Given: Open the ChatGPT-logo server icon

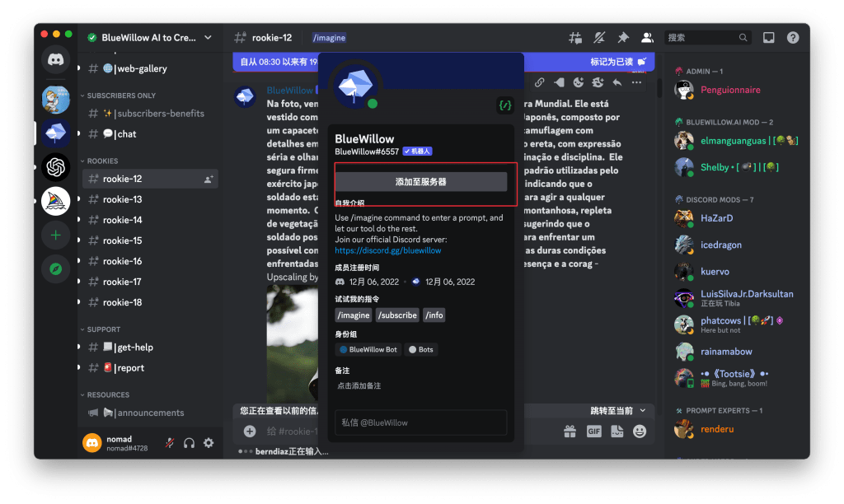Looking at the screenshot, I should pyautogui.click(x=55, y=167).
